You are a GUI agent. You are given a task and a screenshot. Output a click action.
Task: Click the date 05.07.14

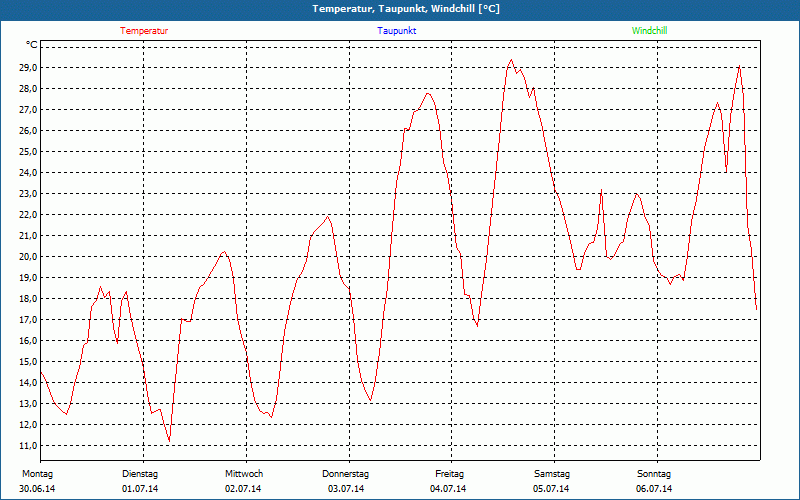tap(551, 489)
